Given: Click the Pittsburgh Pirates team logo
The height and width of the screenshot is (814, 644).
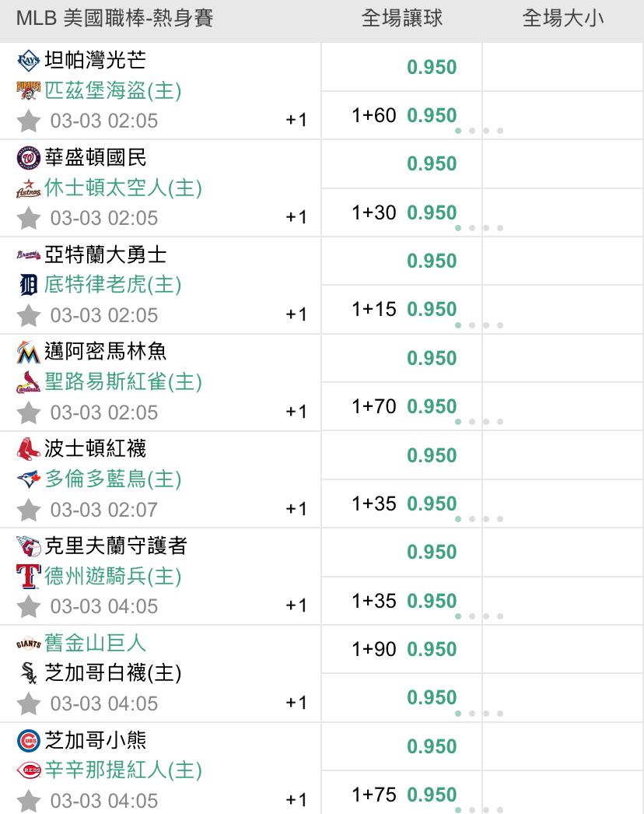Looking at the screenshot, I should point(28,91).
